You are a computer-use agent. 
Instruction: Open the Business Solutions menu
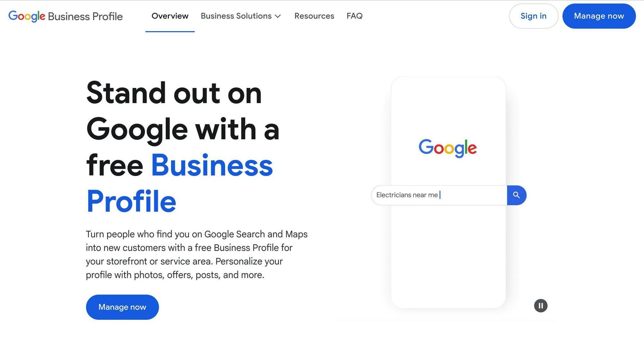241,16
